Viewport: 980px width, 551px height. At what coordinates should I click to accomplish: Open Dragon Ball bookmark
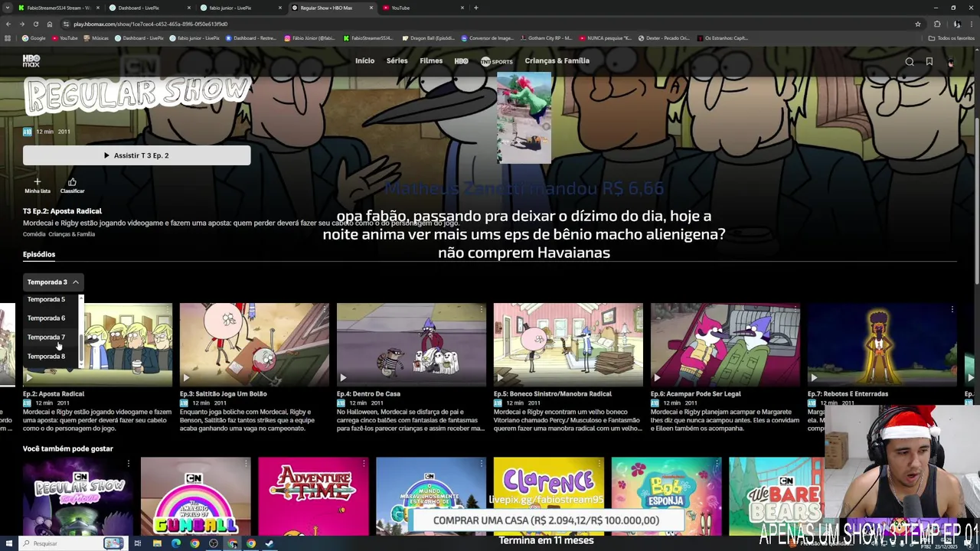pyautogui.click(x=430, y=37)
